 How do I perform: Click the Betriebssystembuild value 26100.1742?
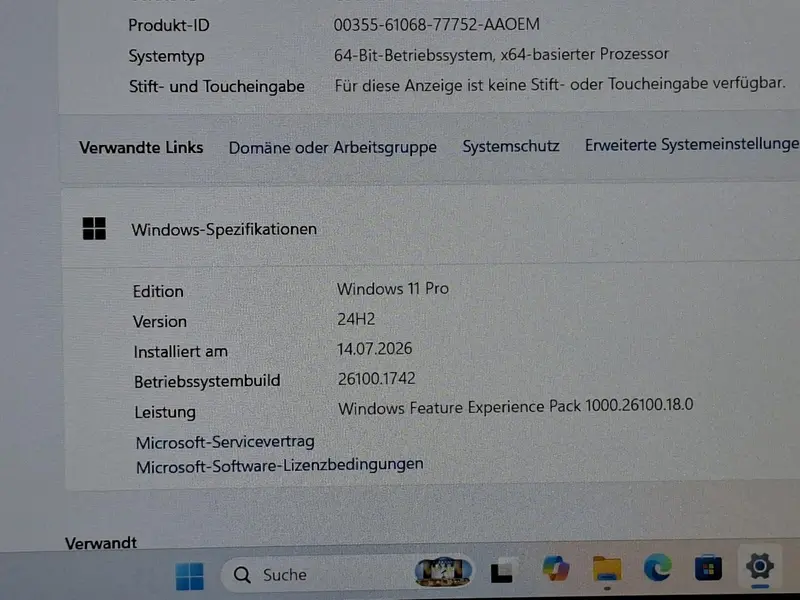[x=377, y=379]
